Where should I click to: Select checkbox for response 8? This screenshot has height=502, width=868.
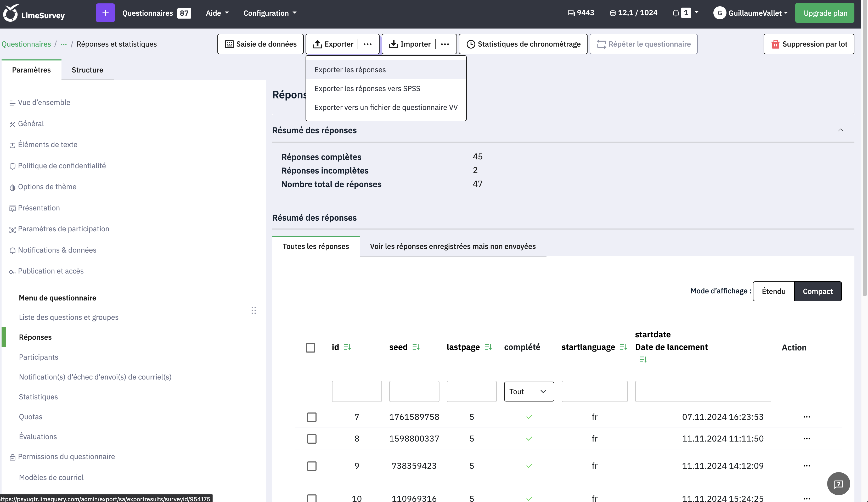click(312, 439)
